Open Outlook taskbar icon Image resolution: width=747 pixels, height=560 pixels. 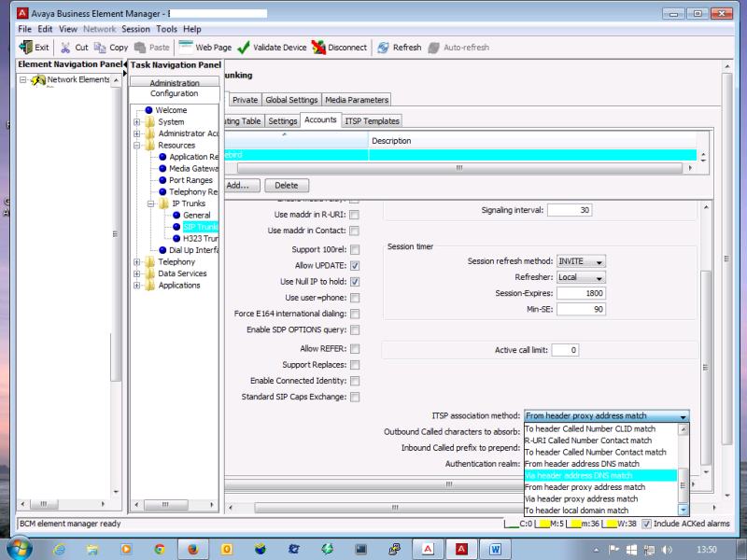tap(227, 549)
